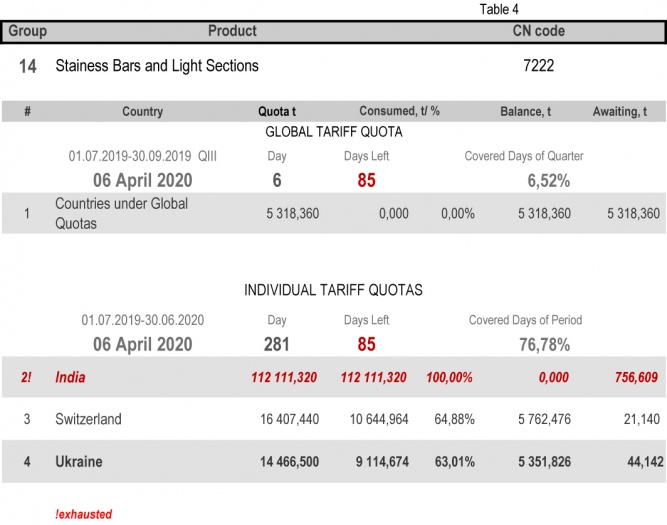Screen dimensions: 667x525
Task: Select the Balance, t column header
Action: click(525, 112)
